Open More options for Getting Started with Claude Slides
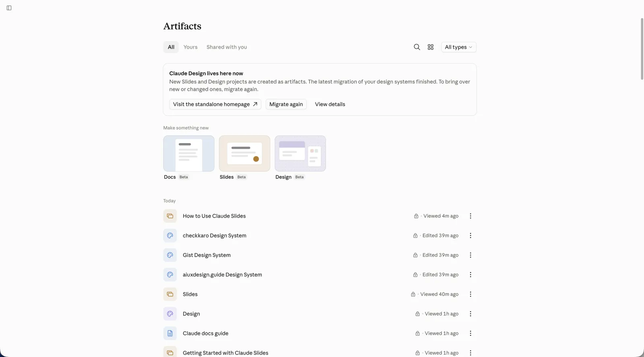The image size is (644, 357). coord(470,353)
